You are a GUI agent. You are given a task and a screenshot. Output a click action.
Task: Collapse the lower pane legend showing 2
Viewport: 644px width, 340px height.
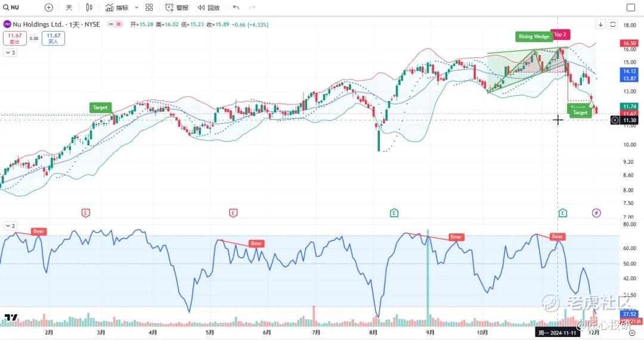(10, 226)
